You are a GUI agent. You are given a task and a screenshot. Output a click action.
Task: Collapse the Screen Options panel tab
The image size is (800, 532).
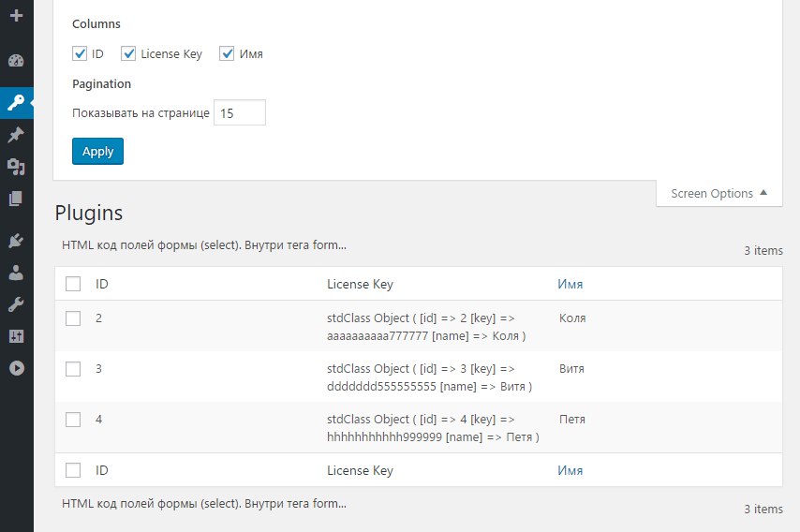pyautogui.click(x=719, y=193)
